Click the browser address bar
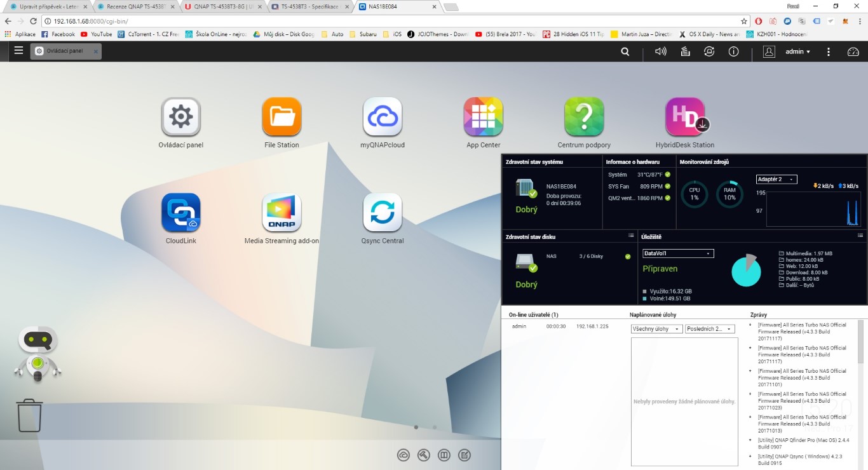 (391, 21)
